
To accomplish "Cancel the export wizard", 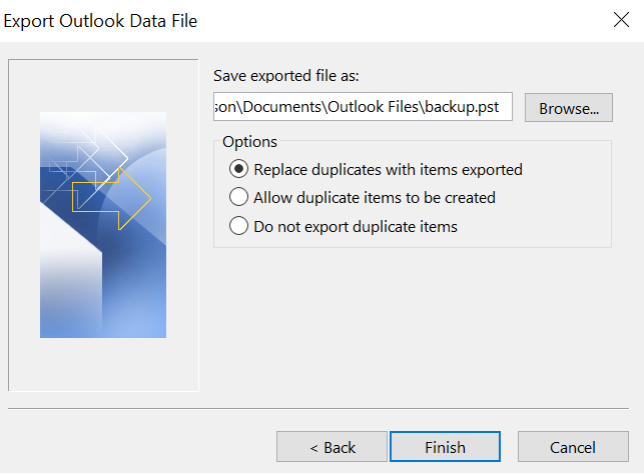I will 573,447.
